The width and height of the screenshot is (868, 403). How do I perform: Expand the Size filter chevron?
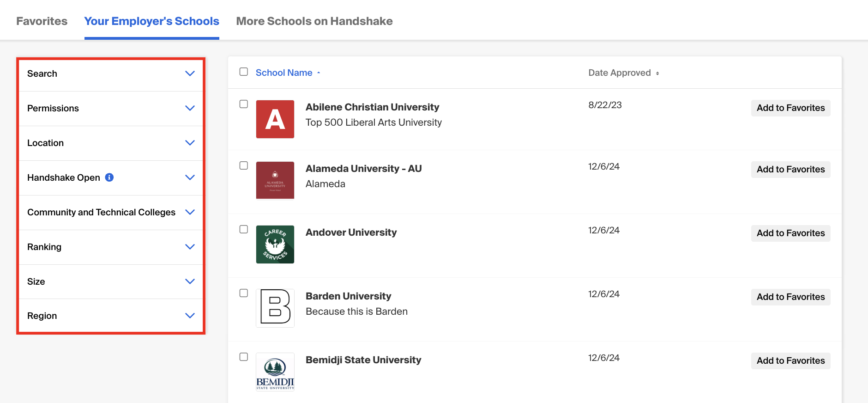(190, 281)
